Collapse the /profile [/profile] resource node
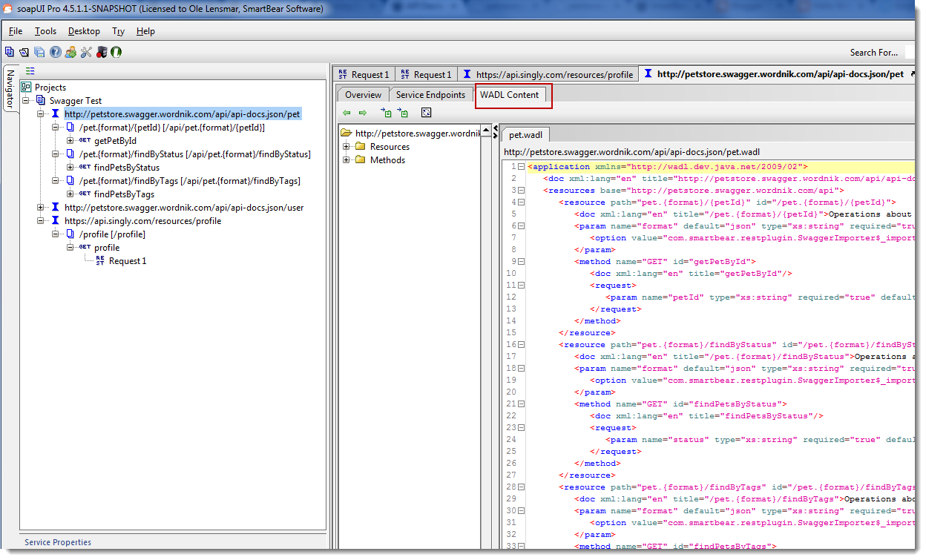Screen dimensions: 926x560 pos(56,234)
